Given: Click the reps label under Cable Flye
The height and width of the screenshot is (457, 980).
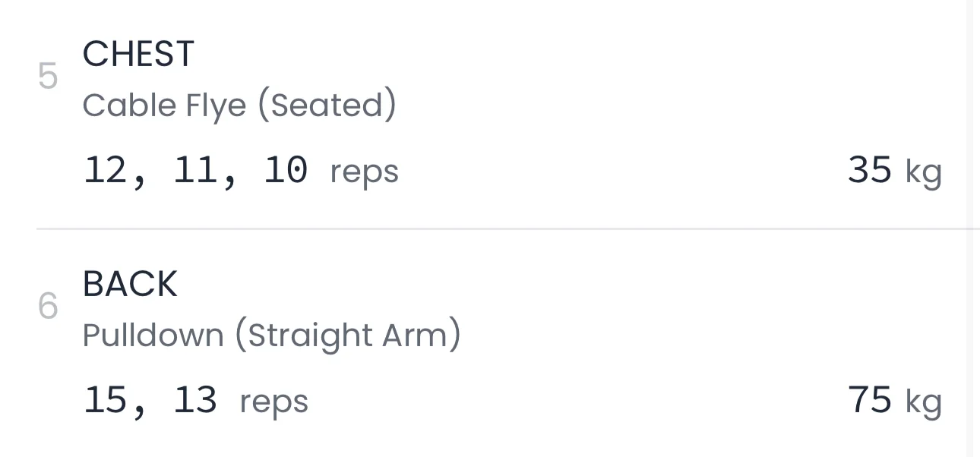Looking at the screenshot, I should (364, 172).
